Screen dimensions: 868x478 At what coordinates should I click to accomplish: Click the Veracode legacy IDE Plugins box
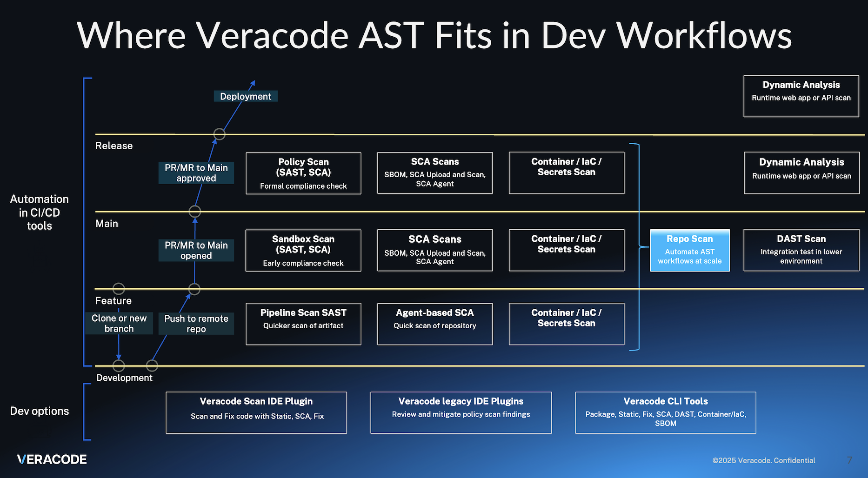461,413
